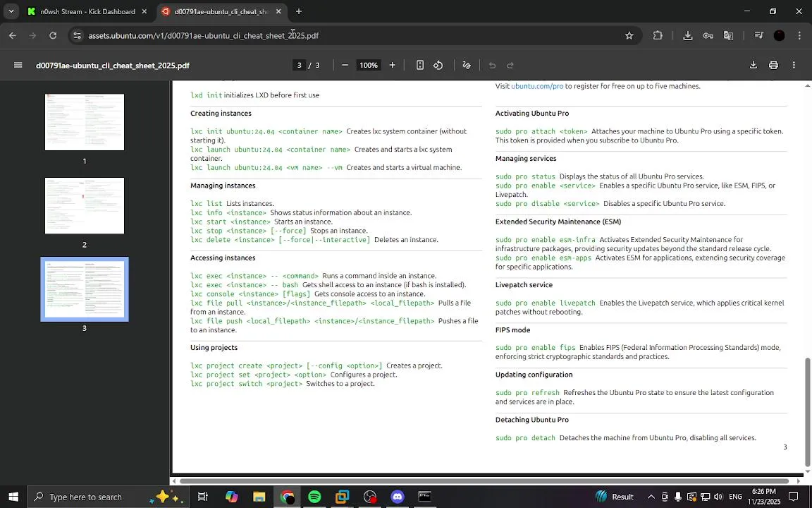Click the 'FIPS mode' heading

pyautogui.click(x=512, y=330)
